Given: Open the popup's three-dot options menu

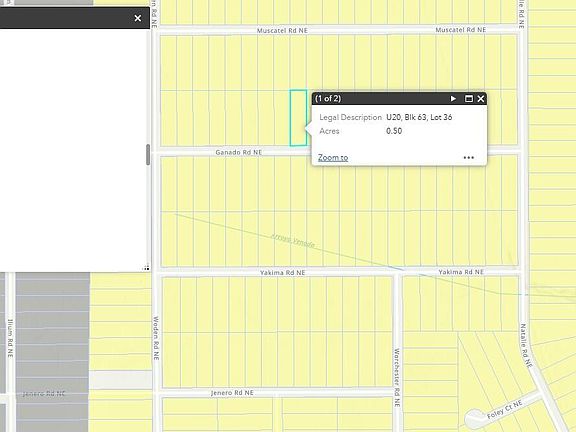Looking at the screenshot, I should [468, 158].
